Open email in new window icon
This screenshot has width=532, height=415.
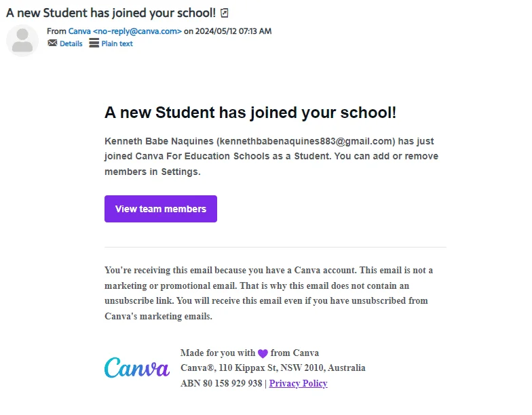pyautogui.click(x=224, y=14)
